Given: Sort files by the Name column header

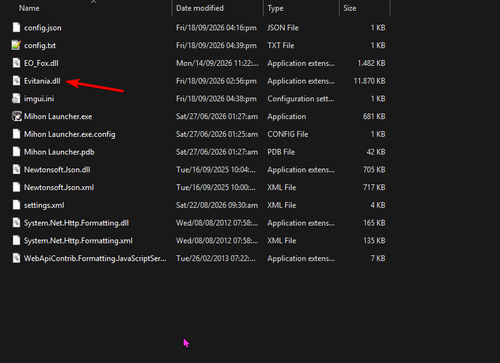Looking at the screenshot, I should tap(29, 8).
